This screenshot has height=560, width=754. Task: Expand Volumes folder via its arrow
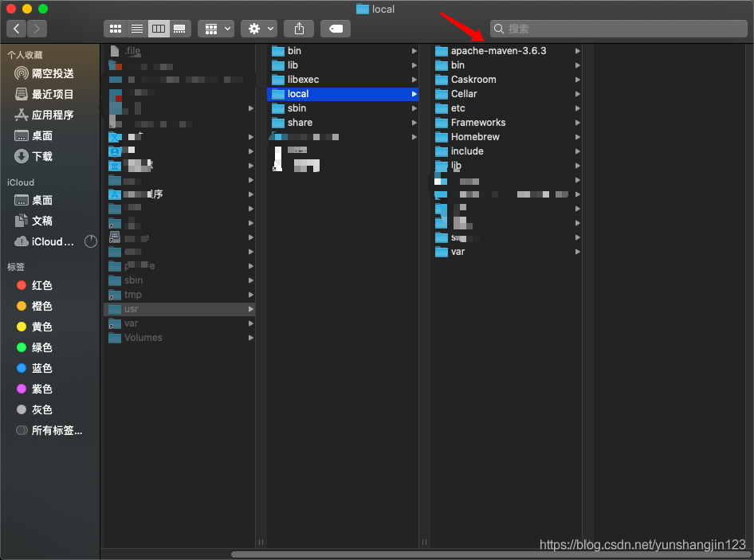click(x=250, y=338)
